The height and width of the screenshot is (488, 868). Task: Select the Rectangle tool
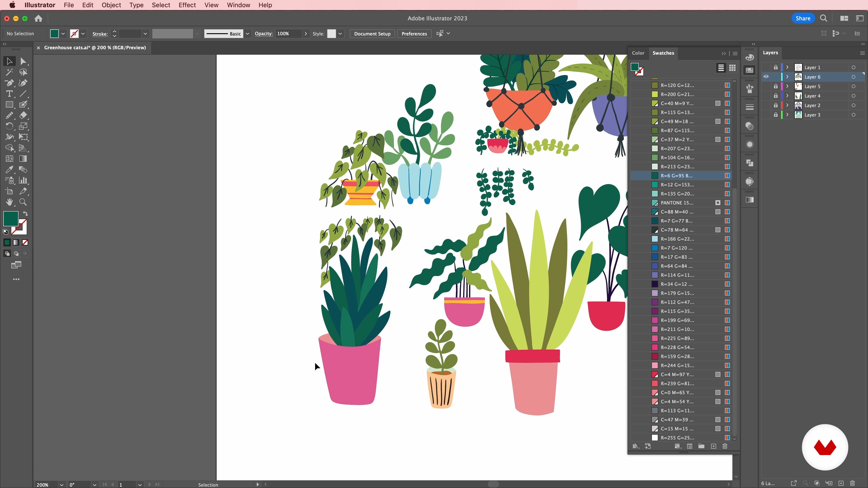(9, 104)
